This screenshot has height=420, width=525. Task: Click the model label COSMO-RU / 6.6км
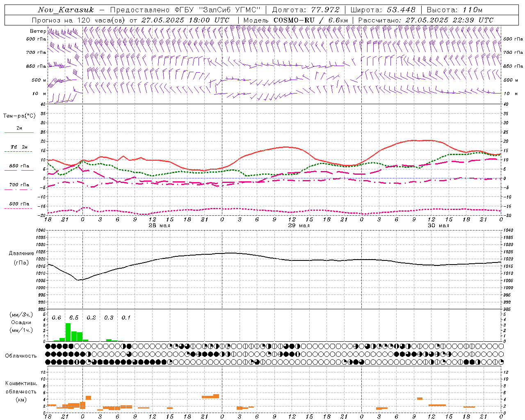(x=311, y=20)
